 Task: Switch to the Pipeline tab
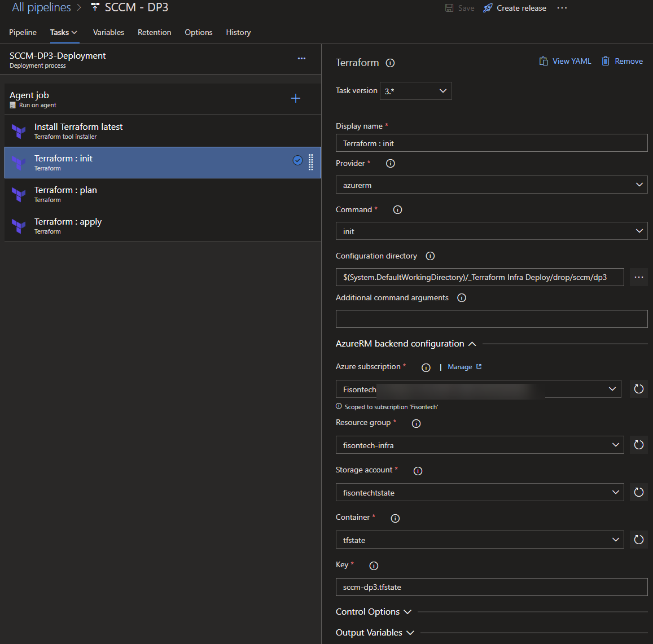click(x=23, y=33)
